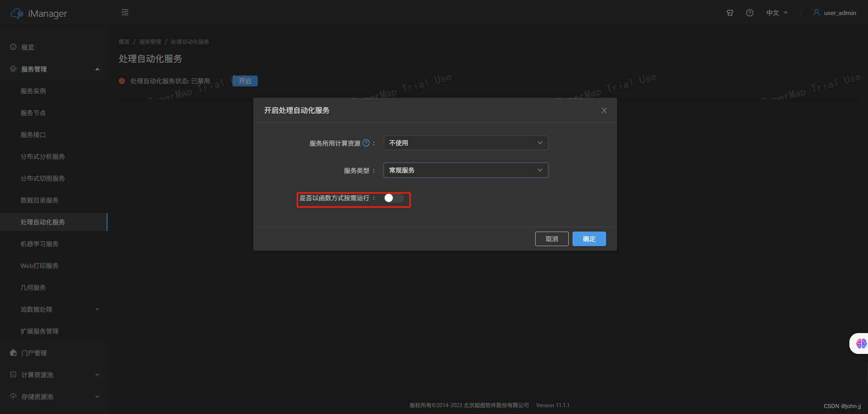Click the 处理自动化服务状态: 已禁用 text
The image size is (868, 414).
[x=170, y=81]
